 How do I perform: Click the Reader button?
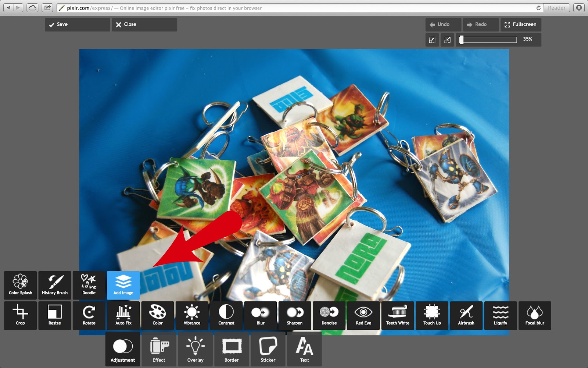click(557, 8)
